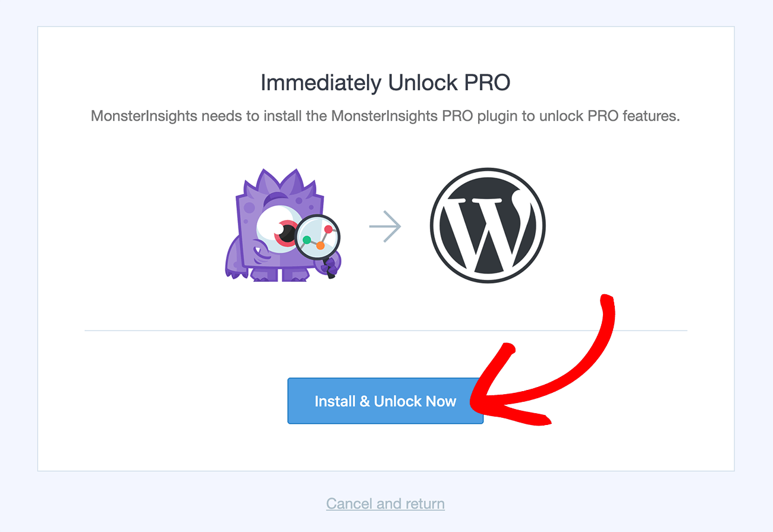Image resolution: width=773 pixels, height=532 pixels.
Task: Click the red arrow's pointed arrowhead tip
Action: click(473, 402)
